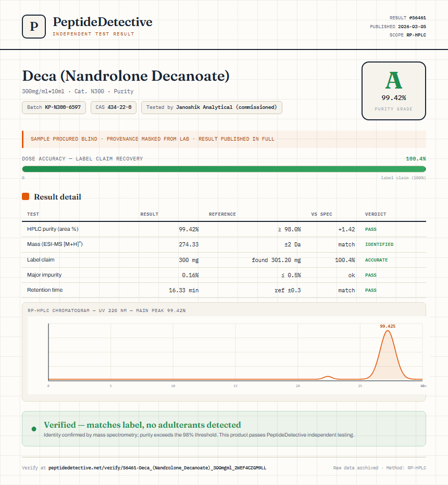Click the CAS 434-22-0 tag

tap(114, 107)
